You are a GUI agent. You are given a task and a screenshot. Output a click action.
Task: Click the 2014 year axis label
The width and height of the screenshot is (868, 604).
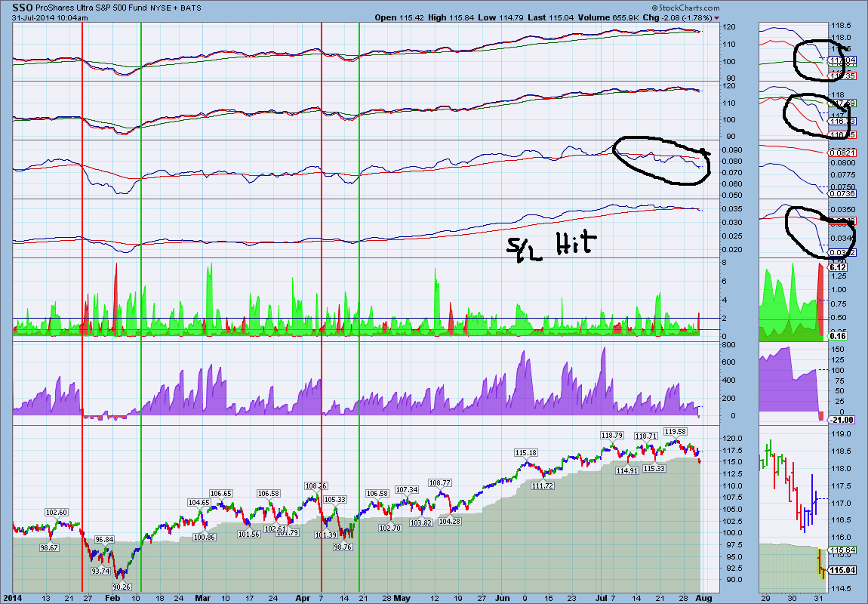pyautogui.click(x=11, y=599)
